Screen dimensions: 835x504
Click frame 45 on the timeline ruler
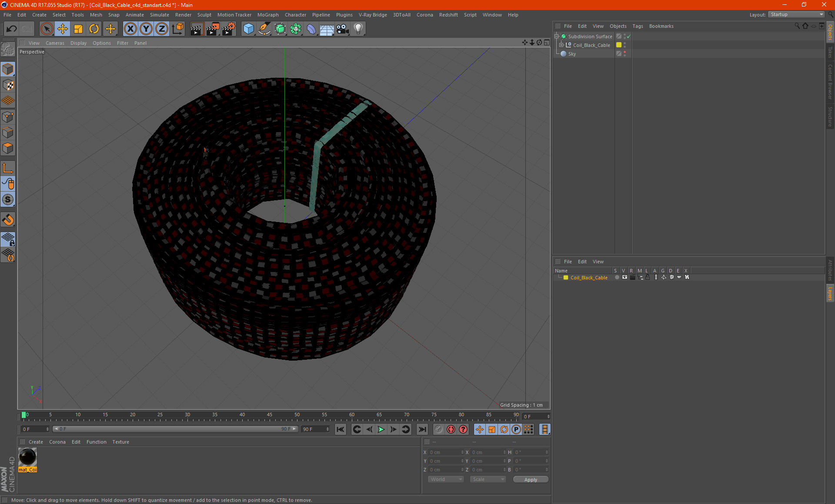270,415
